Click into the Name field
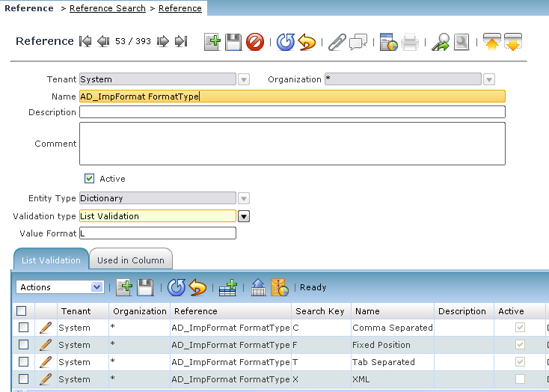Image resolution: width=549 pixels, height=392 pixels. [292, 97]
